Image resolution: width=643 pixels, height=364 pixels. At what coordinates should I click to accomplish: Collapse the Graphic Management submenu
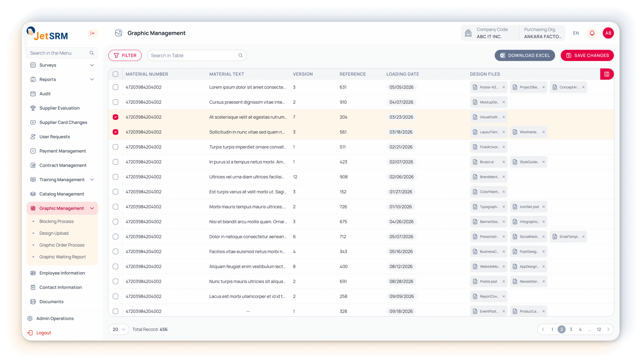(92, 208)
